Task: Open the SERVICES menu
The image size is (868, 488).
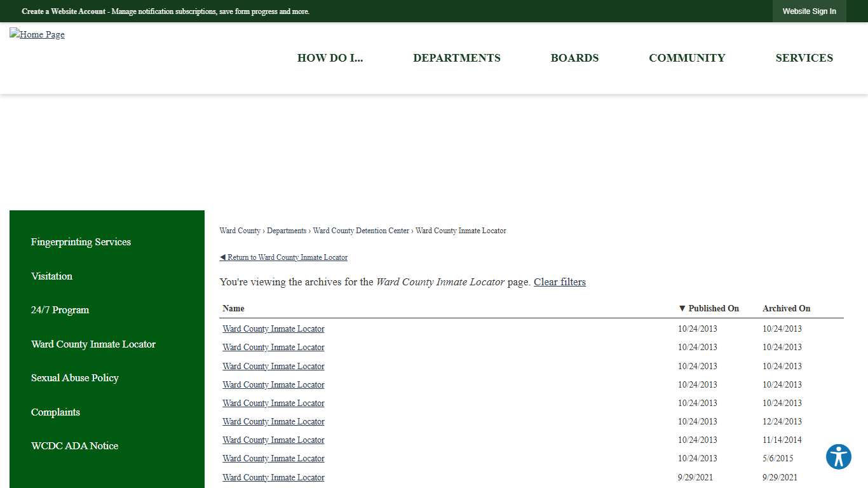Action: click(804, 58)
